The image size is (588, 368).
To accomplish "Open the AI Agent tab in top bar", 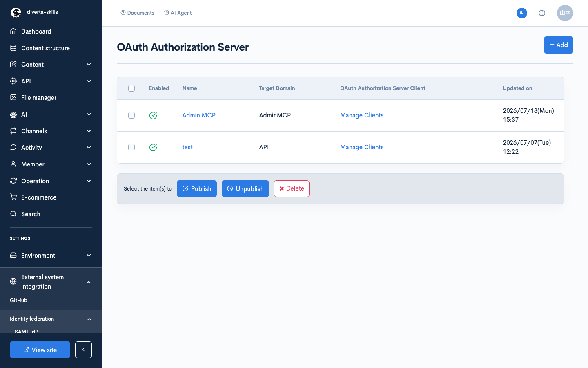I will (178, 13).
